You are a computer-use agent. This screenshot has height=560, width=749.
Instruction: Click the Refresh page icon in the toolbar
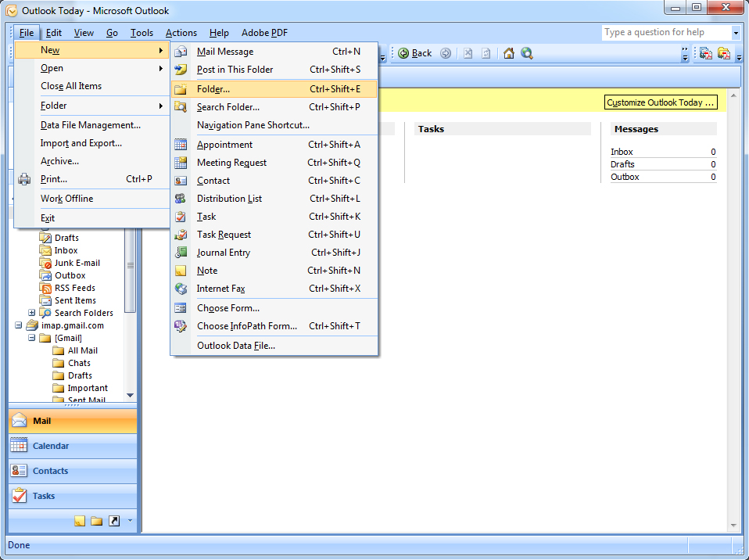(486, 53)
